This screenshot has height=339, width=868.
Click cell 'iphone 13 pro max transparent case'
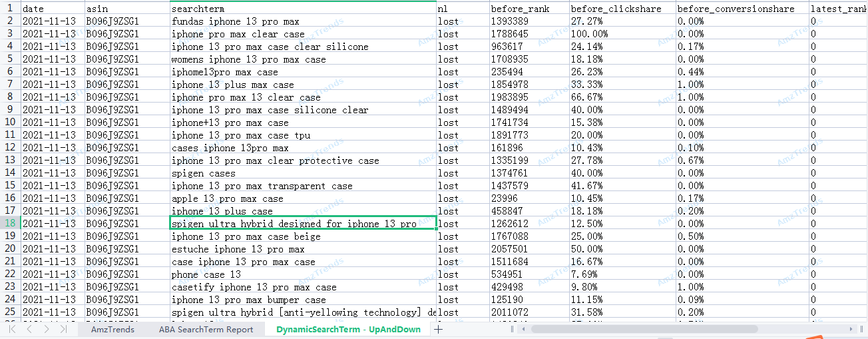click(x=303, y=186)
